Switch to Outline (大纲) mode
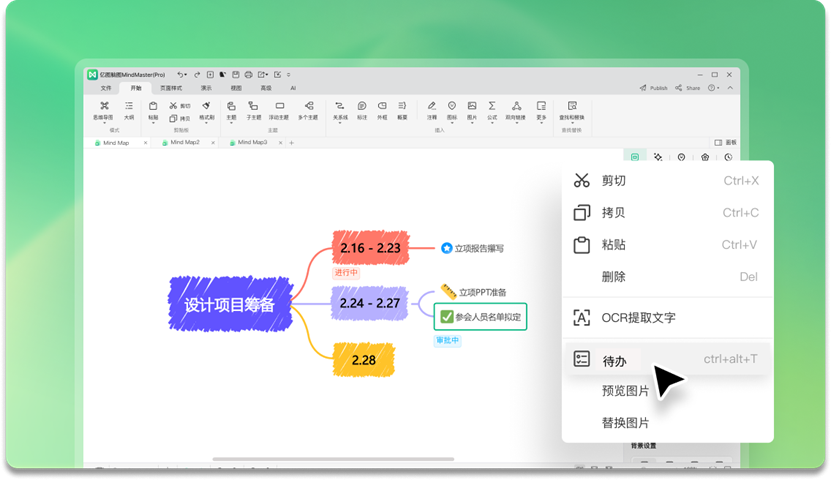Screen dimensions: 831x480 point(129,107)
